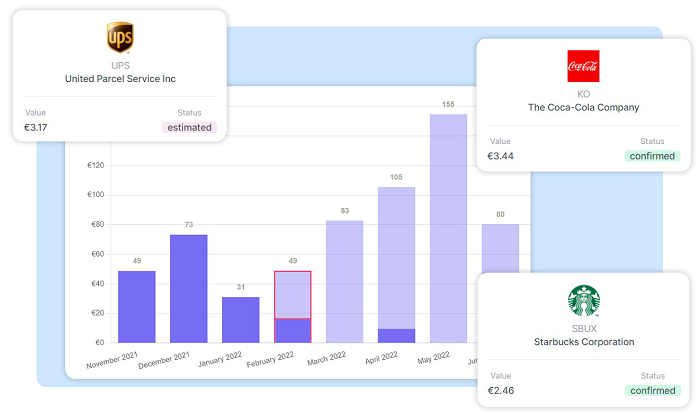Click highlighted February 2022 bar
700x414 pixels.
tap(293, 306)
